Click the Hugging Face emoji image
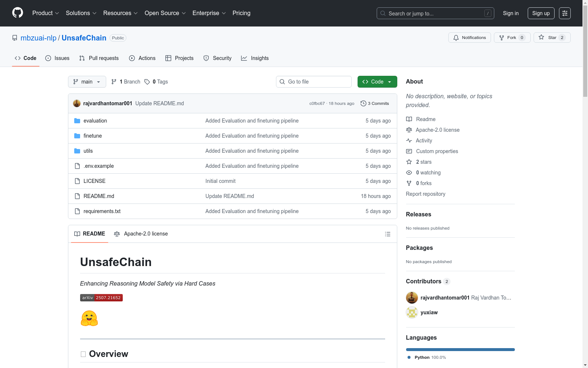 pyautogui.click(x=89, y=318)
